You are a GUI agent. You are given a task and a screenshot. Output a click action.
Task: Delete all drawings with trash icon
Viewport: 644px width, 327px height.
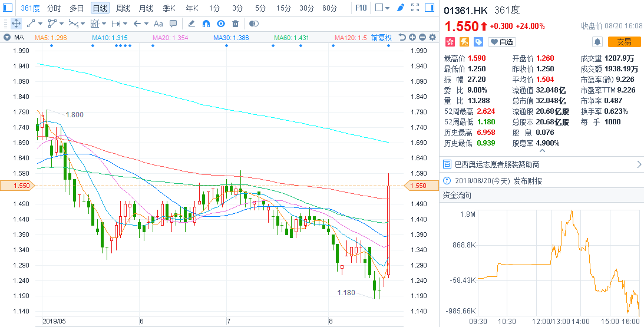pos(235,24)
